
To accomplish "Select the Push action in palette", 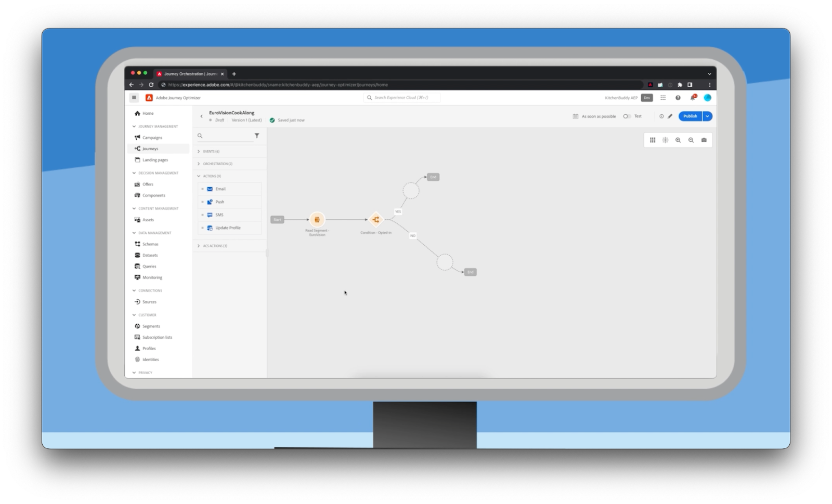I will coord(229,202).
